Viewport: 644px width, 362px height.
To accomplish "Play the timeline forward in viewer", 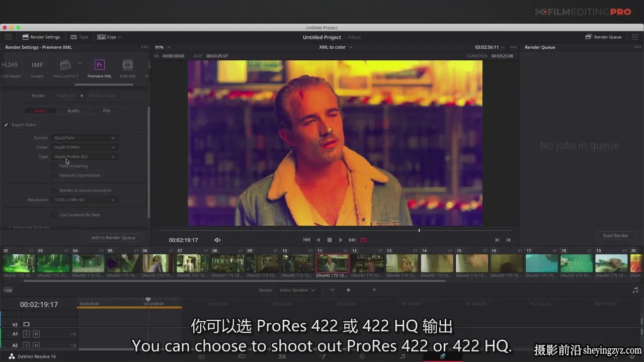I will [x=341, y=240].
